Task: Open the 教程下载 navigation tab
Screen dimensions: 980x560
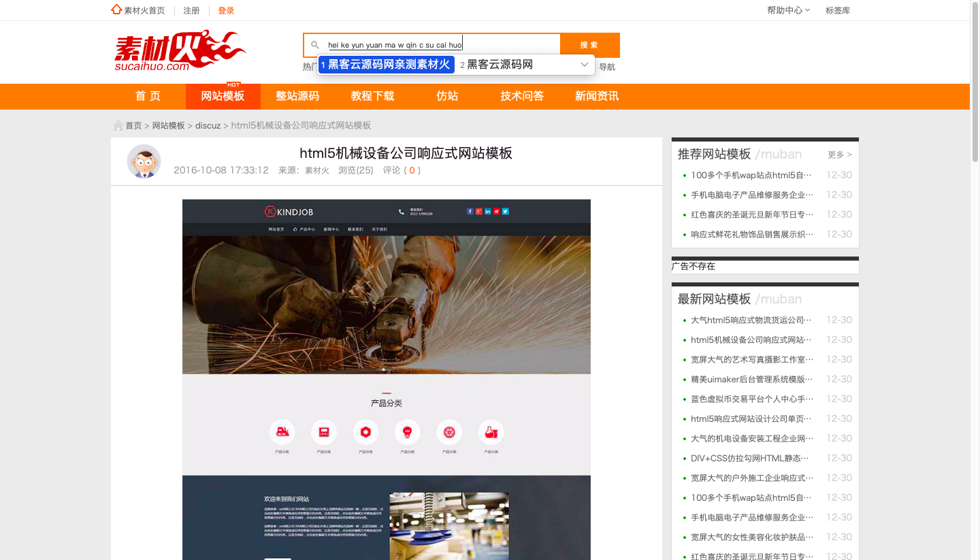Action: (x=372, y=96)
